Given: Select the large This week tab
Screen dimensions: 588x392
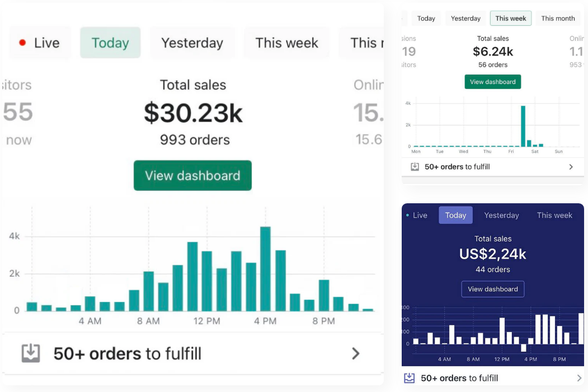Looking at the screenshot, I should [286, 43].
